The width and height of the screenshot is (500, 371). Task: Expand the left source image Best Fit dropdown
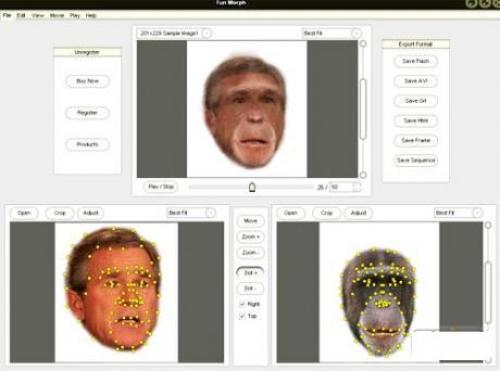tap(211, 213)
